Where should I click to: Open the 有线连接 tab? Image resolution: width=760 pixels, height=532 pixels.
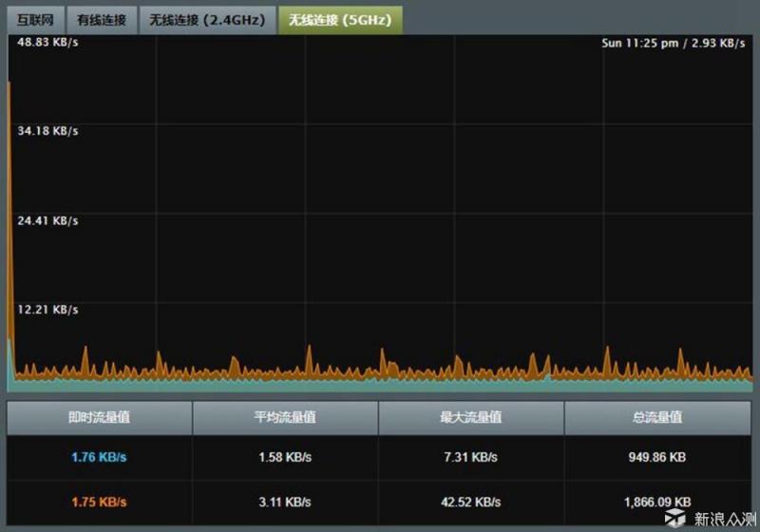(102, 20)
